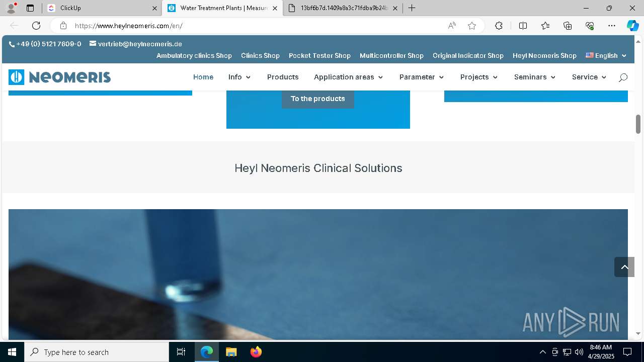Click the back-to-top arrow button
This screenshot has height=362, width=644.
click(x=624, y=267)
